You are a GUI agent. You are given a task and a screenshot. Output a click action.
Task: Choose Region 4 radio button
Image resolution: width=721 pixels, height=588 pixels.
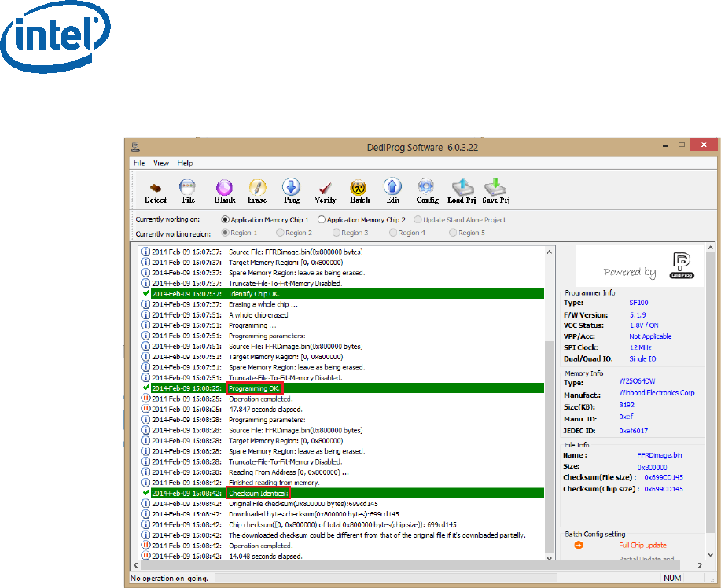[407, 233]
